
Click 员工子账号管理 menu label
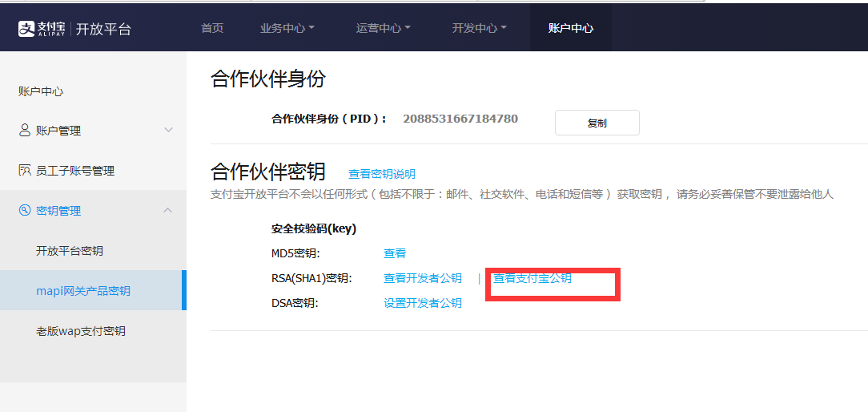click(75, 171)
